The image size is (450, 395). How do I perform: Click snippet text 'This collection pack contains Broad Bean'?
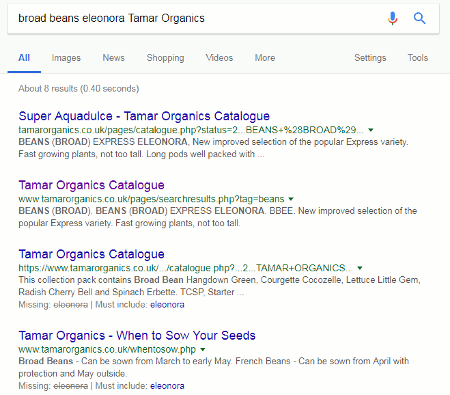click(x=101, y=280)
